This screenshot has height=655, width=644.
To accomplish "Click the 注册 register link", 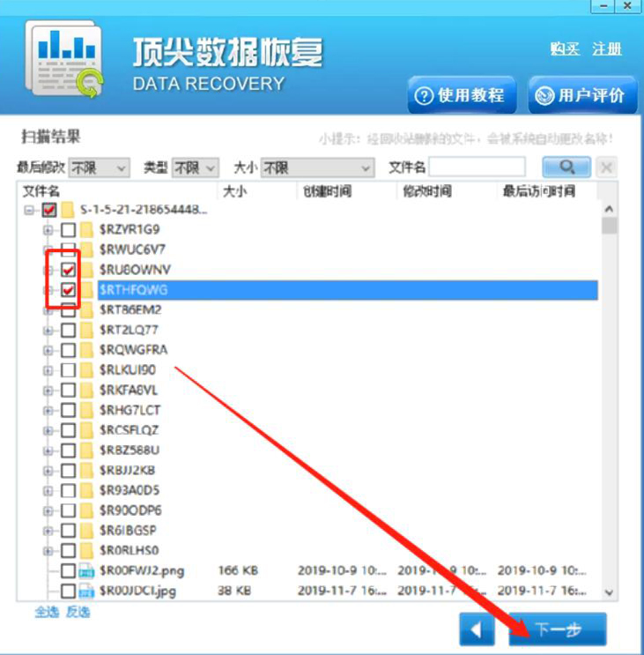I will tap(607, 48).
